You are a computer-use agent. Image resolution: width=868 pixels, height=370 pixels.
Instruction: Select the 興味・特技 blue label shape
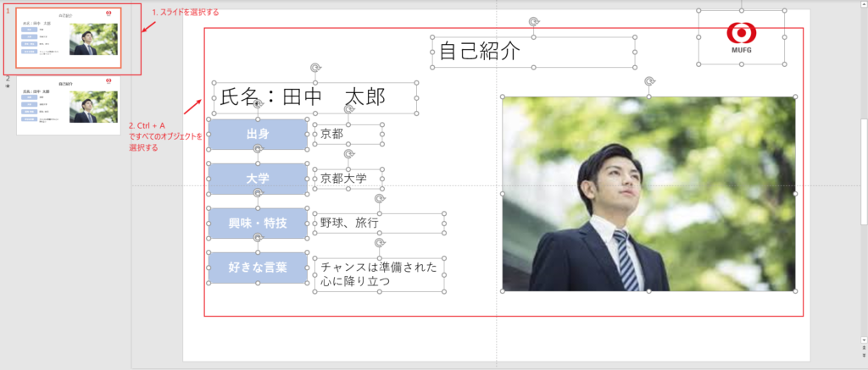click(x=259, y=224)
